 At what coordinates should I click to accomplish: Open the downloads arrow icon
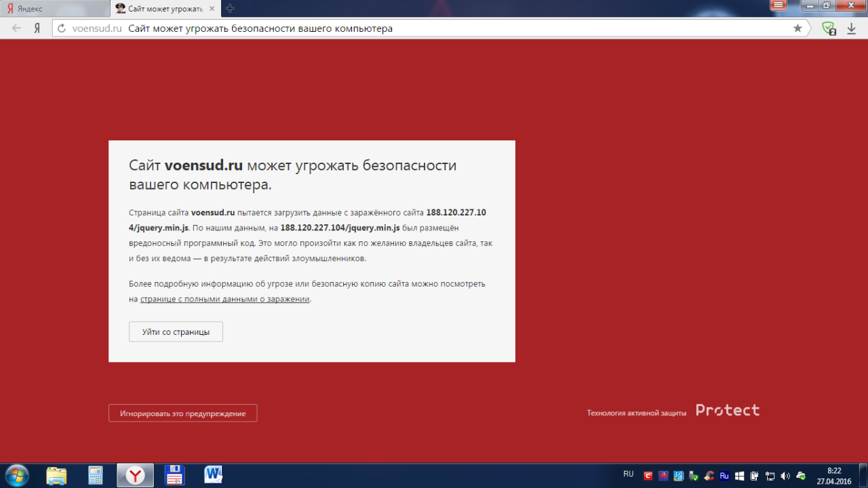850,28
